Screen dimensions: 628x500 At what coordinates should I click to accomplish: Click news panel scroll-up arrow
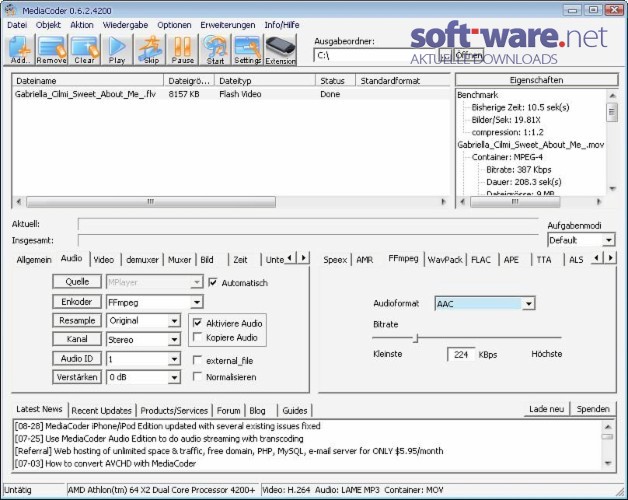[608, 427]
